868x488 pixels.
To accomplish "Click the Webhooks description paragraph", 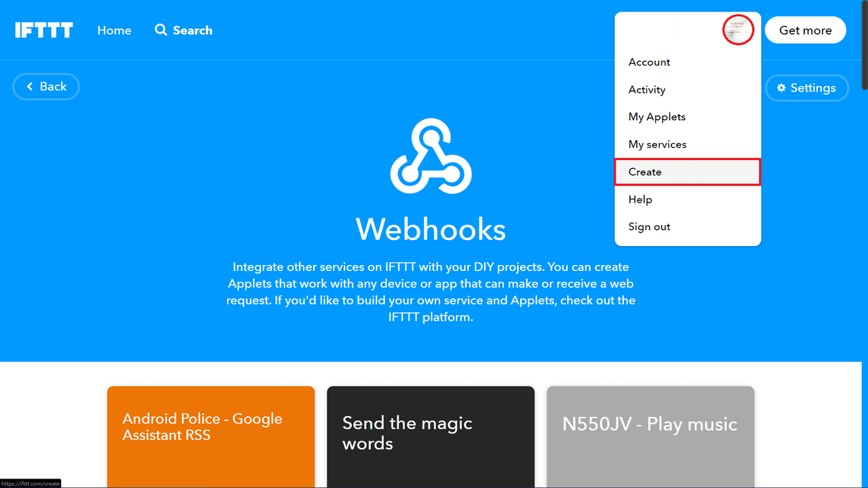I will (431, 291).
